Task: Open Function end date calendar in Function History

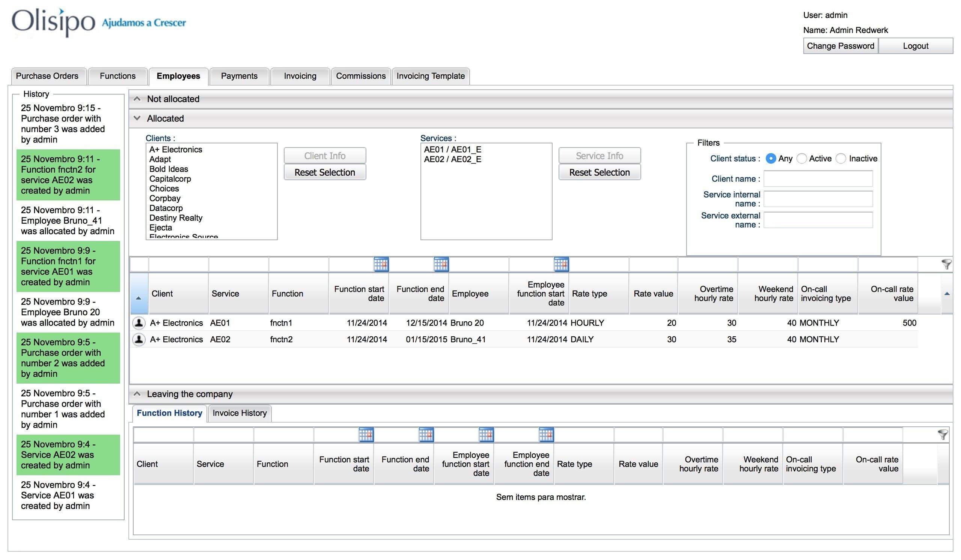Action: point(426,435)
